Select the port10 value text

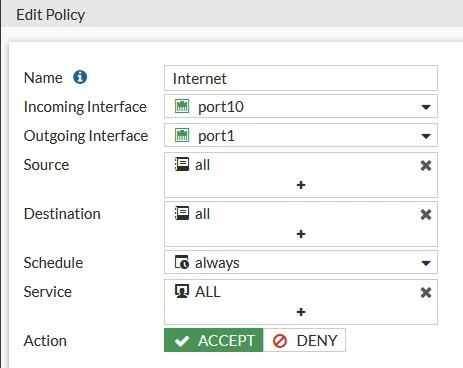(221, 107)
